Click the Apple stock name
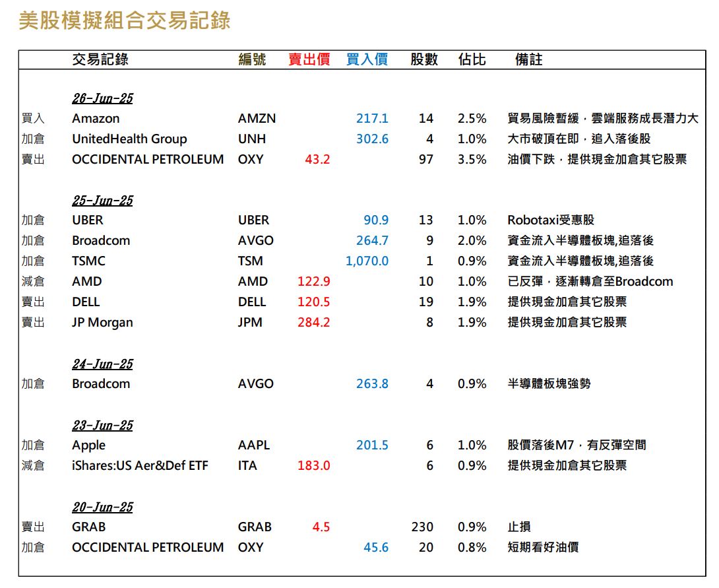The height and width of the screenshot is (588, 719). pyautogui.click(x=88, y=445)
